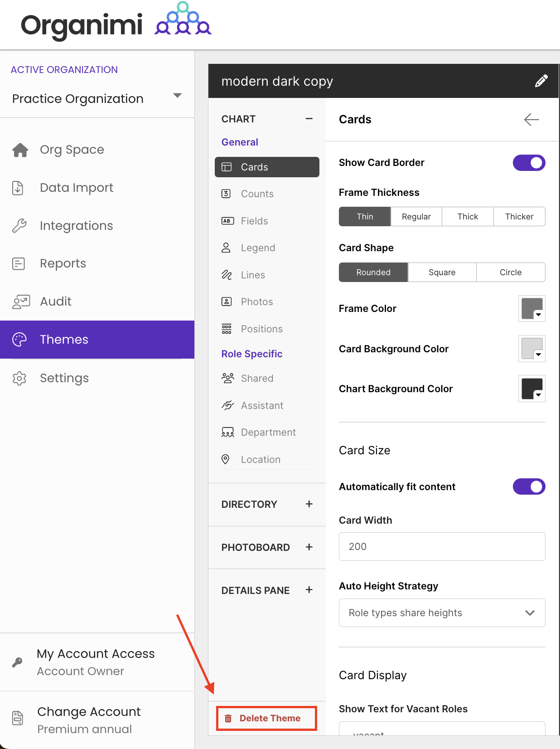
Task: Choose Square card shape
Action: click(442, 272)
